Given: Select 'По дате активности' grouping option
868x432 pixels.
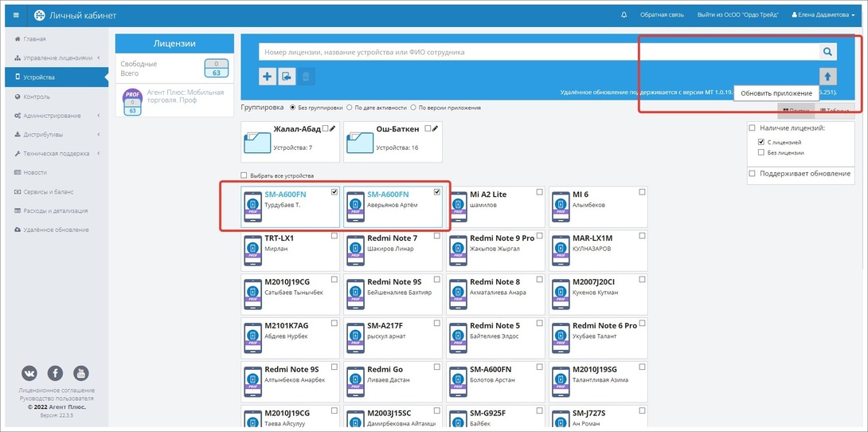Looking at the screenshot, I should click(350, 108).
